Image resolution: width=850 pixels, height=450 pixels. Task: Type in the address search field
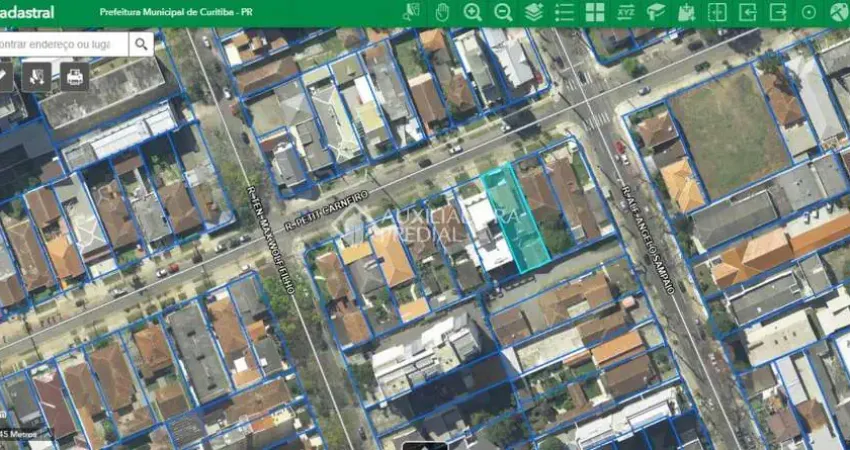pos(63,44)
